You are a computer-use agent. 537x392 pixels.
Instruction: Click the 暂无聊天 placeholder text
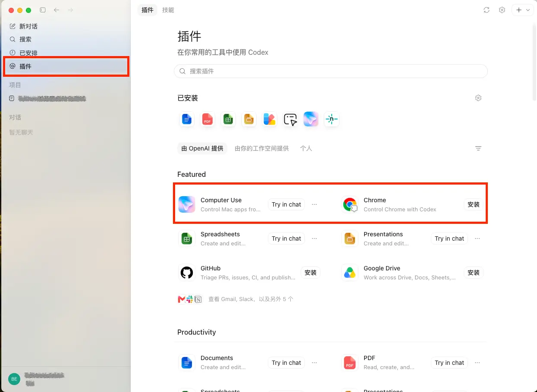point(21,132)
